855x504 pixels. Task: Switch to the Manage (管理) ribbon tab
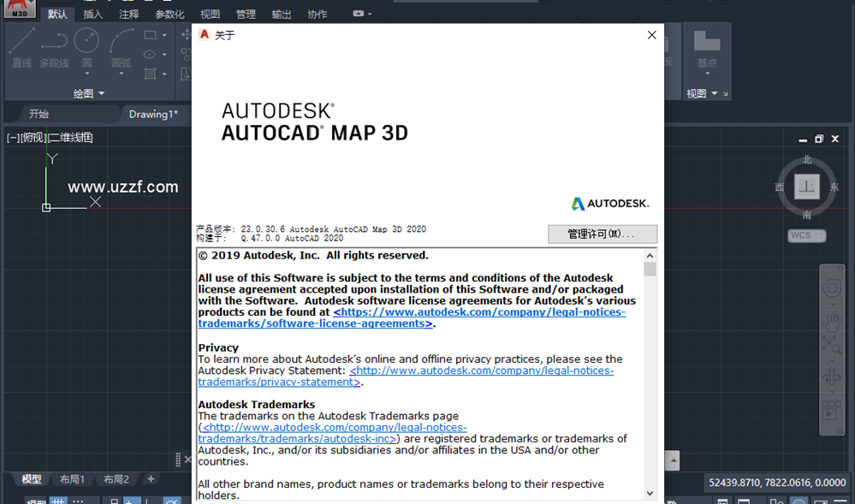[246, 15]
